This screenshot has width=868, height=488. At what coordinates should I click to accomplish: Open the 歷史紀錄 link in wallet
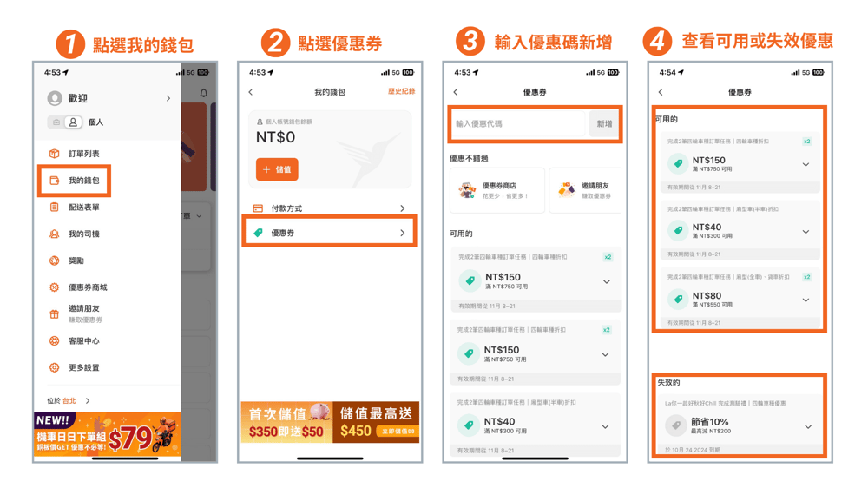pos(401,91)
